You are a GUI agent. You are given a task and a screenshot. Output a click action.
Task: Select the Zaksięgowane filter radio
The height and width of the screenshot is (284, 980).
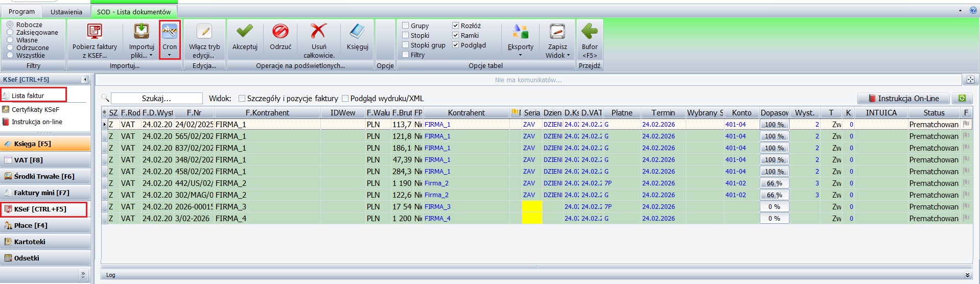pos(10,32)
